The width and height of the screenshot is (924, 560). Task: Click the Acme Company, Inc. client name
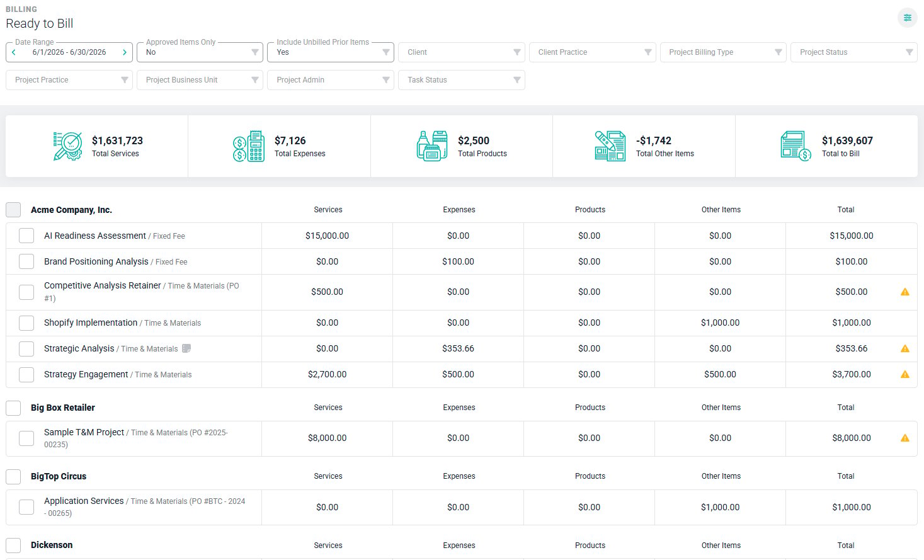(72, 210)
